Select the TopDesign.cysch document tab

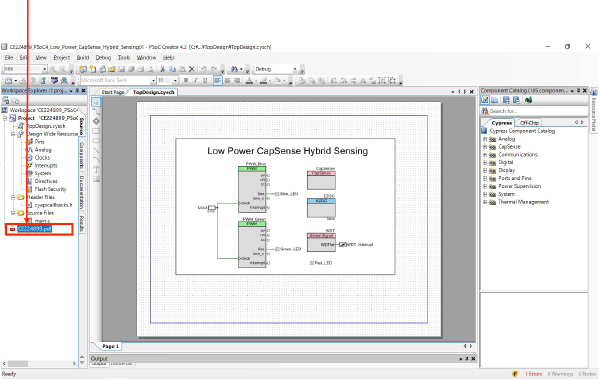[153, 92]
